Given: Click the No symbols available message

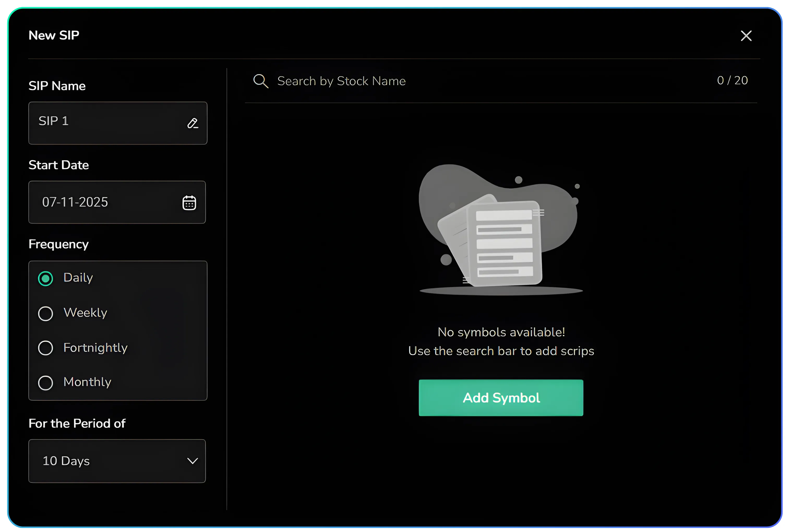Looking at the screenshot, I should [x=501, y=332].
